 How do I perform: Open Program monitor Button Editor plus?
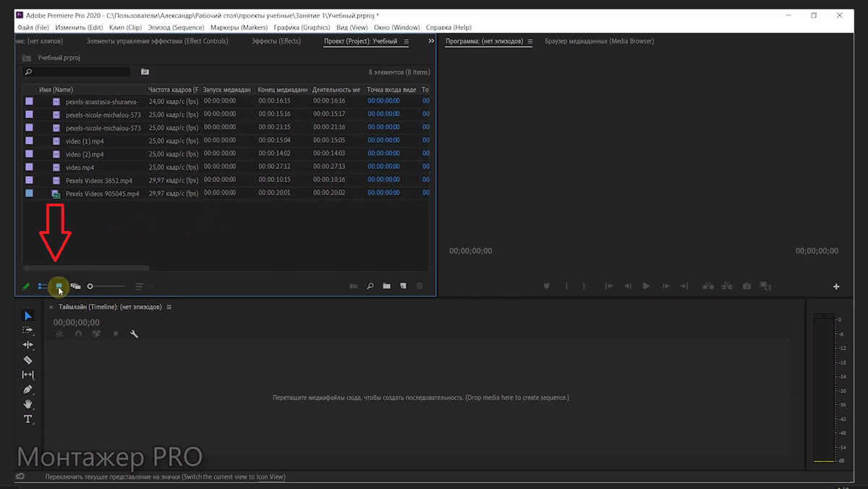click(836, 287)
